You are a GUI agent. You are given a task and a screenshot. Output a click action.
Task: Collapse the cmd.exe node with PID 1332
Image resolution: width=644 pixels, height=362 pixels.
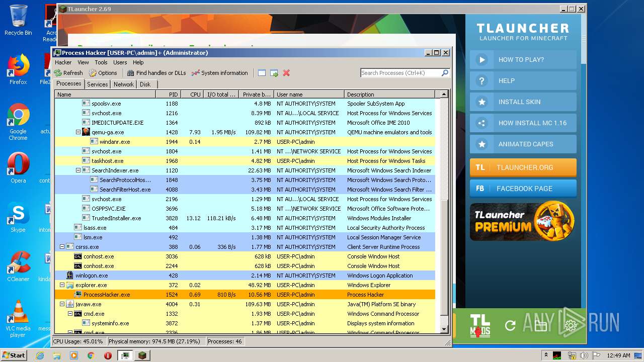70,314
